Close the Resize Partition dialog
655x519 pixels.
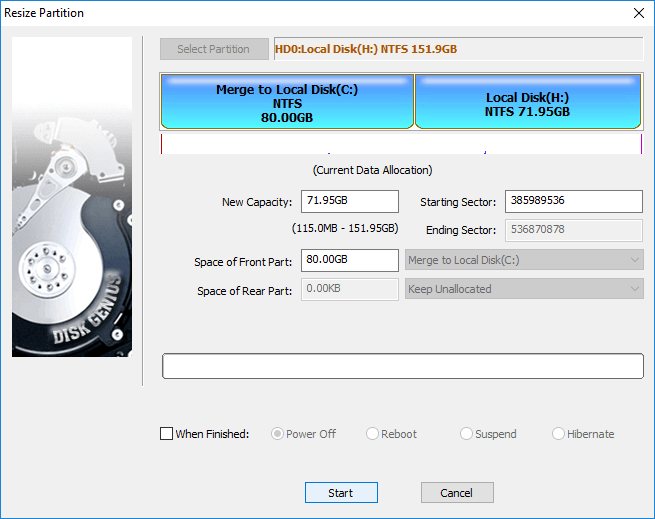638,13
